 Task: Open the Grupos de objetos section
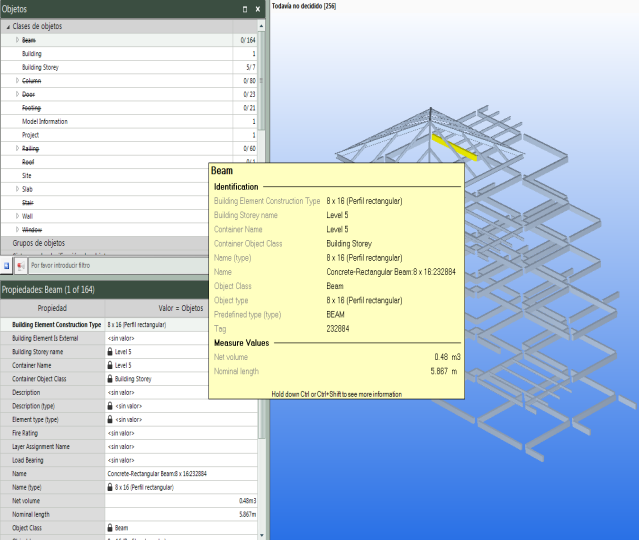point(39,243)
